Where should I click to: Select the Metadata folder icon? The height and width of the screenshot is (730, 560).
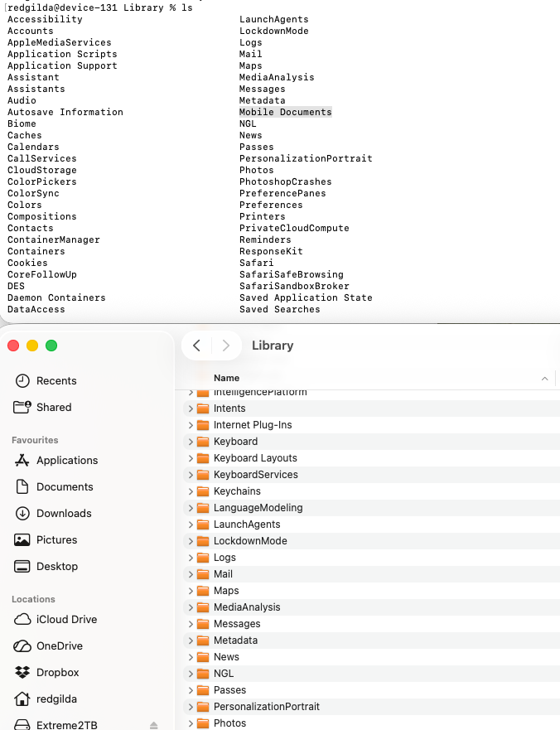coord(203,641)
